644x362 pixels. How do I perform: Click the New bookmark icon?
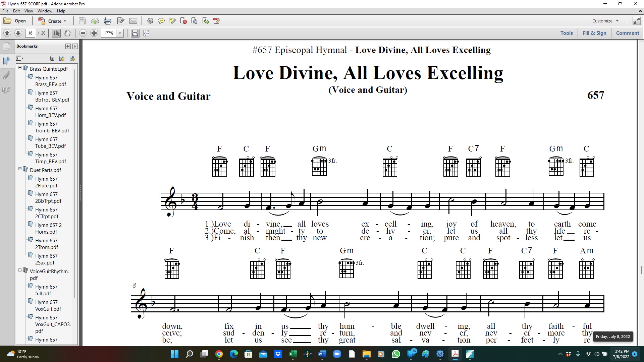[x=62, y=58]
